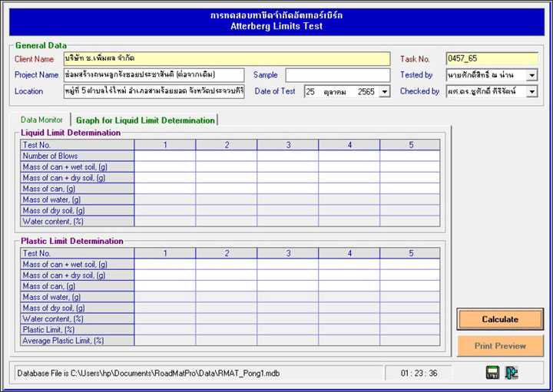Expand the Tested by dropdown
Screen dimensions: 553x392
point(531,75)
